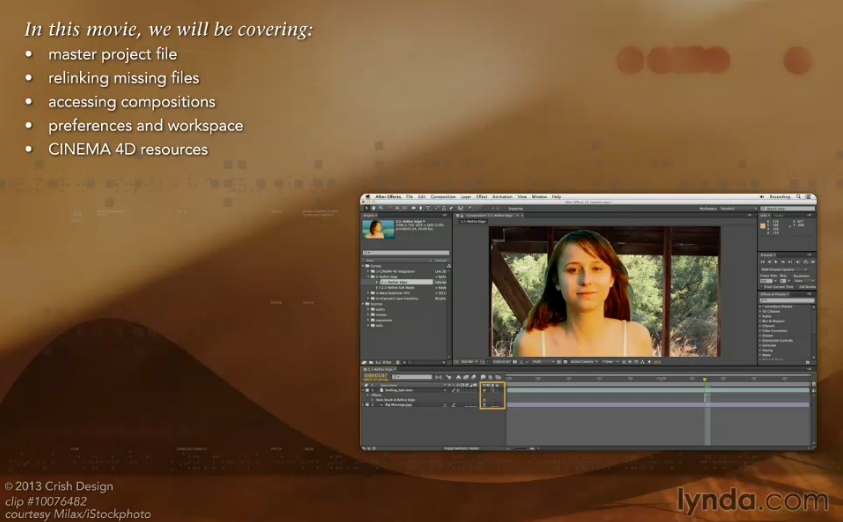Click the timeline zoom slider

click(x=519, y=448)
